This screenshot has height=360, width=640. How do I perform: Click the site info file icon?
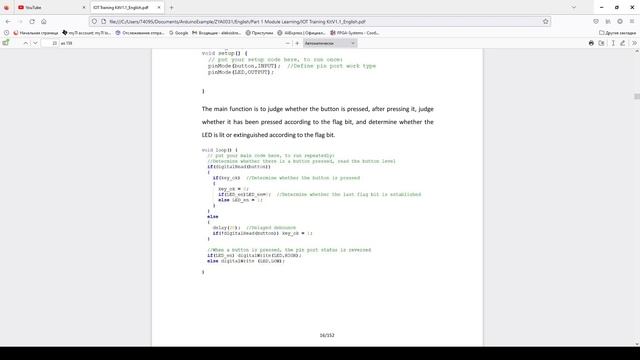coord(104,21)
